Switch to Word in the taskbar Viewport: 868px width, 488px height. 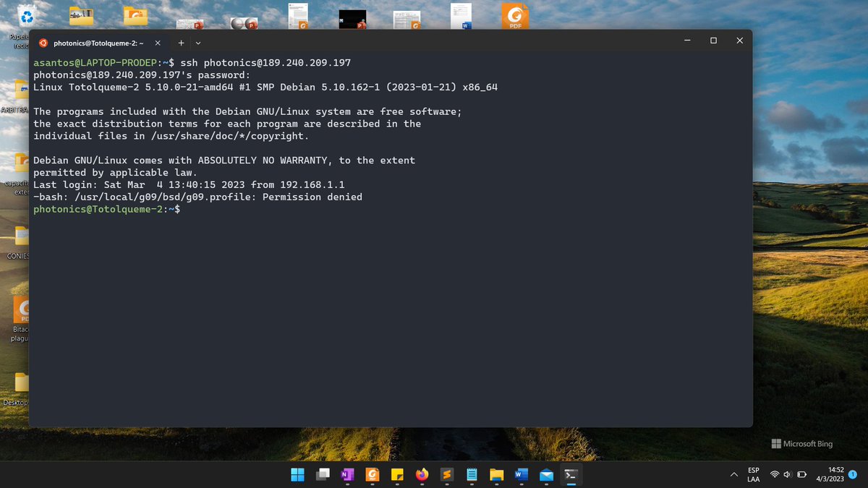pos(522,475)
